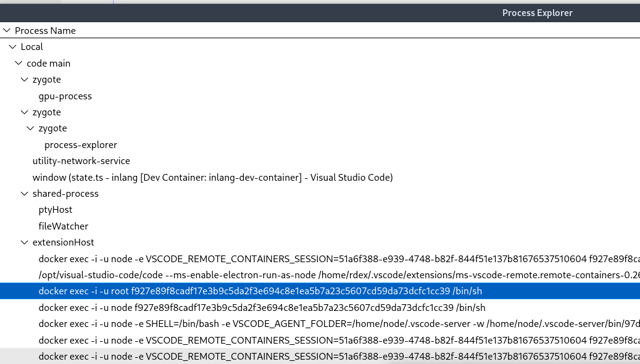Select the docker exec root /bin/sh process
The height and width of the screenshot is (364, 640).
point(260,291)
